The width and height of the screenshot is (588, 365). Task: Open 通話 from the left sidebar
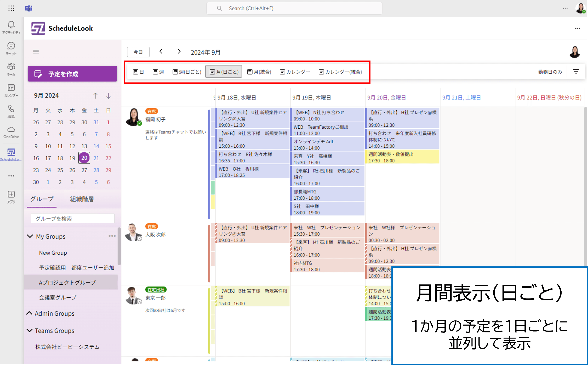click(11, 111)
